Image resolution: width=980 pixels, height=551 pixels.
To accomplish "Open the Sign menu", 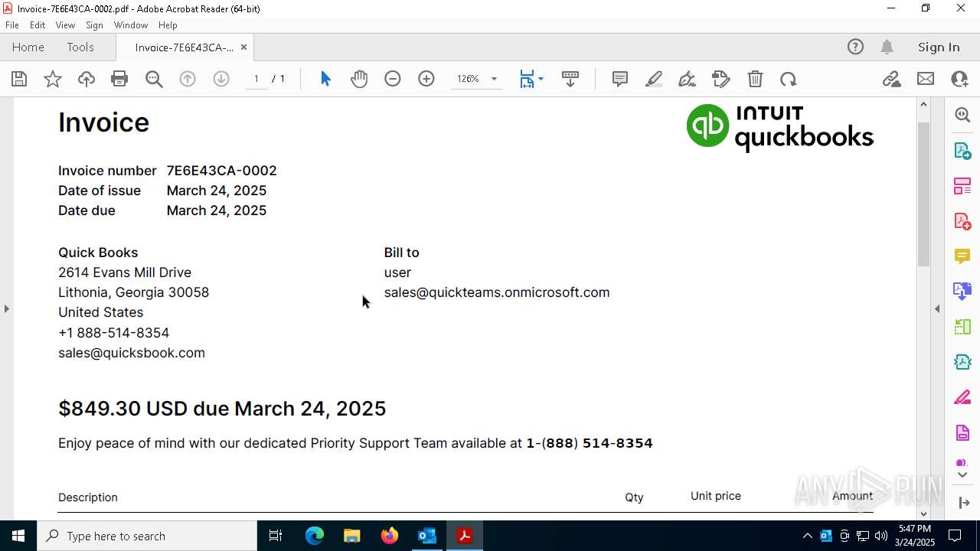I will (95, 25).
